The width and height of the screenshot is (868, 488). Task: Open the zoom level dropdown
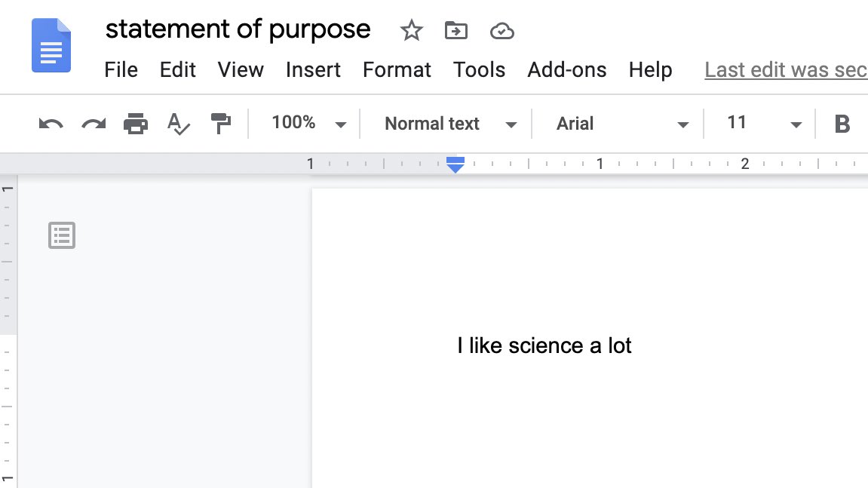309,123
